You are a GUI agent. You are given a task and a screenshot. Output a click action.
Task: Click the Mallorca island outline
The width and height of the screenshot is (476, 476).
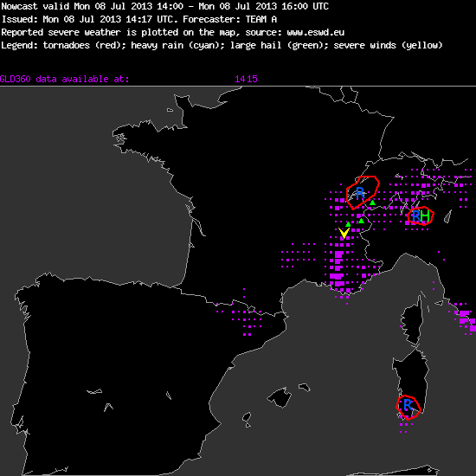click(280, 398)
